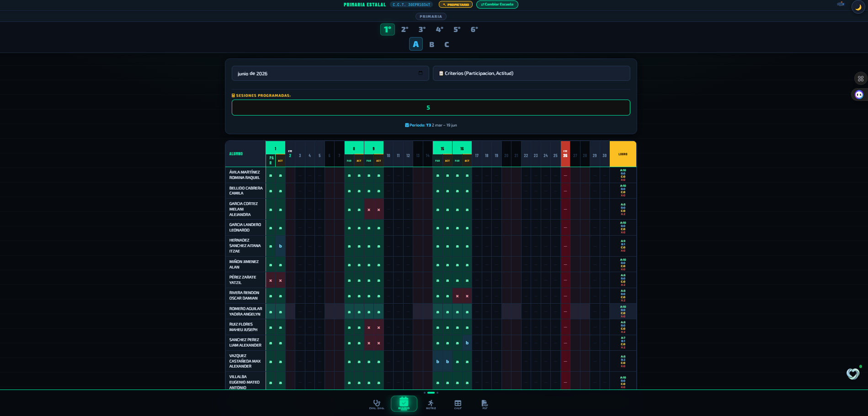
Task: Toggle dark mode with moon icon
Action: pos(858,7)
